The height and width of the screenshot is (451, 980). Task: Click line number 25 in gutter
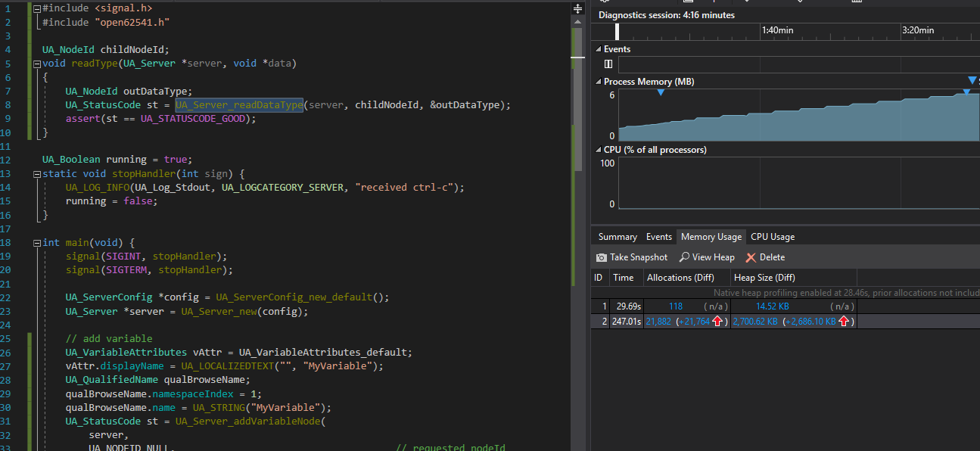[7, 339]
